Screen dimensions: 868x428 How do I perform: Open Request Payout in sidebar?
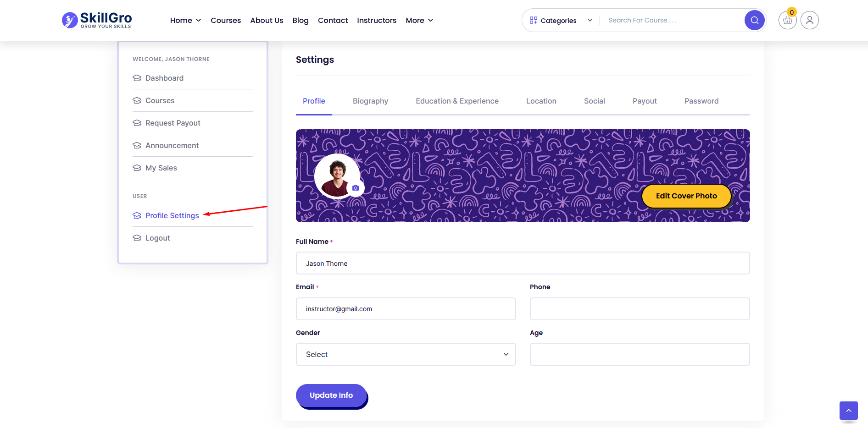[173, 123]
